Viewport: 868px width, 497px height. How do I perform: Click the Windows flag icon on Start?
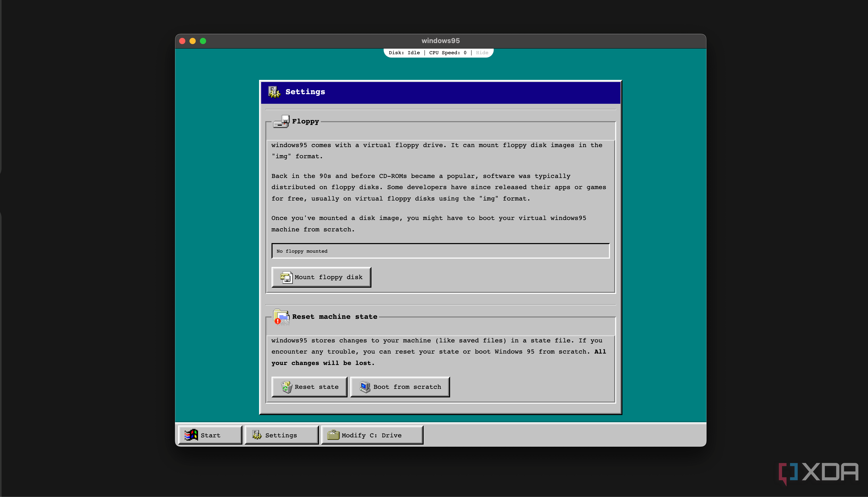tap(191, 435)
